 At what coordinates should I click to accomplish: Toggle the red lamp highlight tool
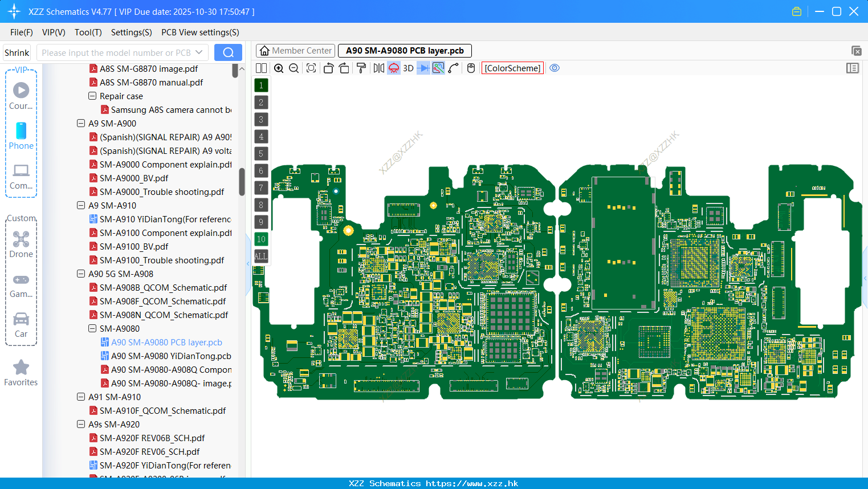[x=394, y=68]
